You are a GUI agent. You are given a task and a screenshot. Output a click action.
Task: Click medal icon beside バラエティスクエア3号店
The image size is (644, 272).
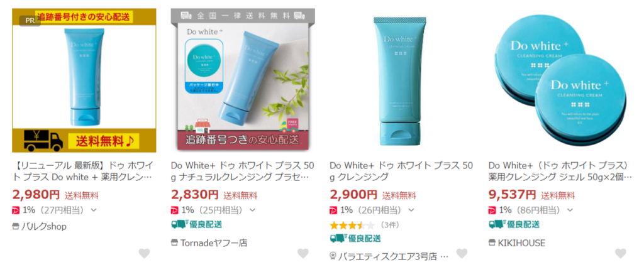point(333,256)
